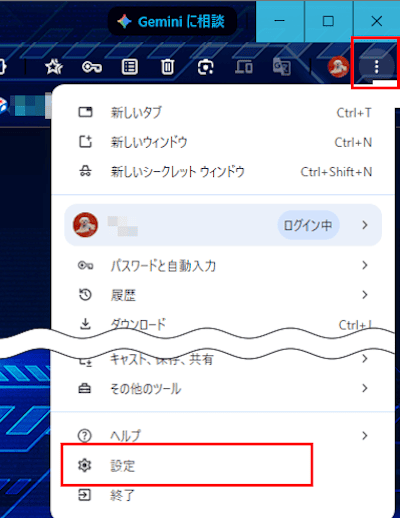The image size is (400, 520).
Task: Minimize the Chrome window
Action: (280, 21)
